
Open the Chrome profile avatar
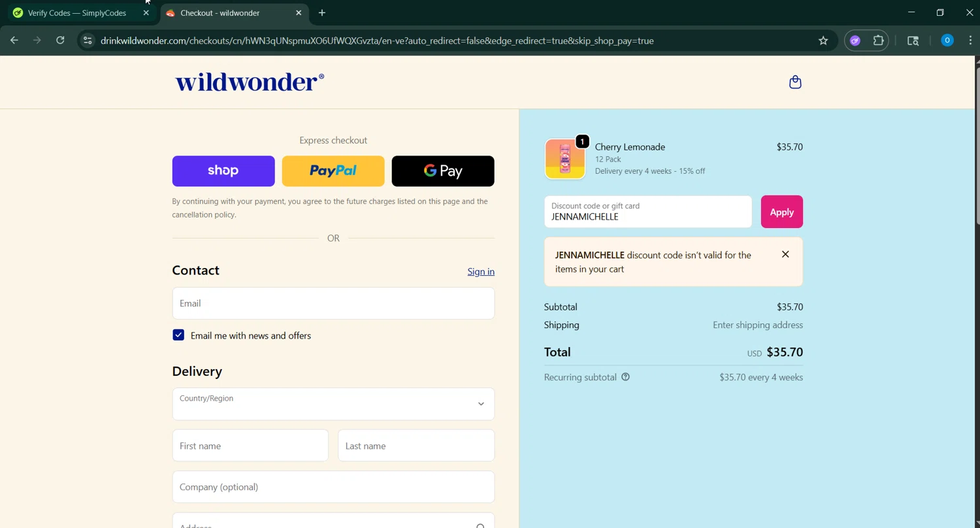(947, 41)
